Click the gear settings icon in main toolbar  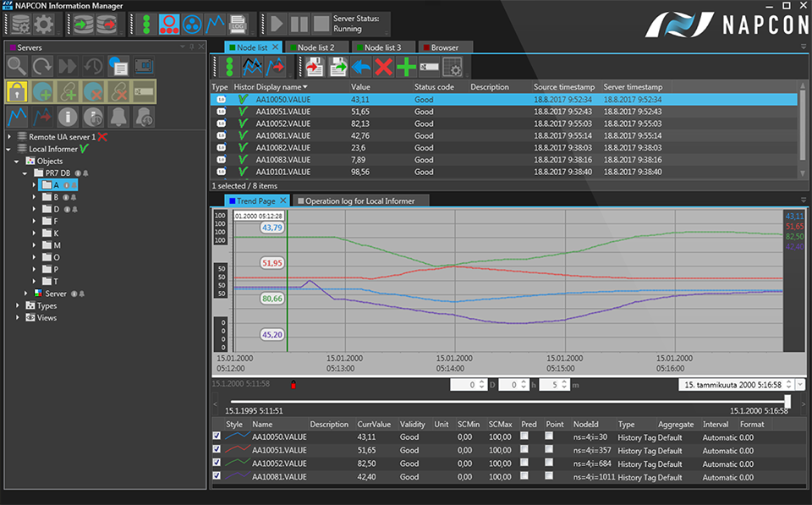point(43,25)
